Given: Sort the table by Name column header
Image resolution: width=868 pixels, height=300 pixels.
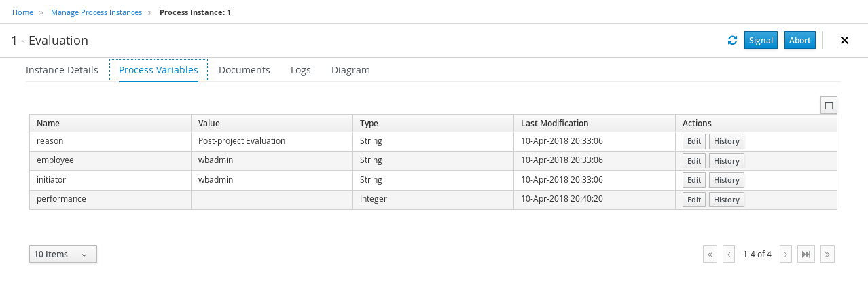Looking at the screenshot, I should tap(48, 124).
